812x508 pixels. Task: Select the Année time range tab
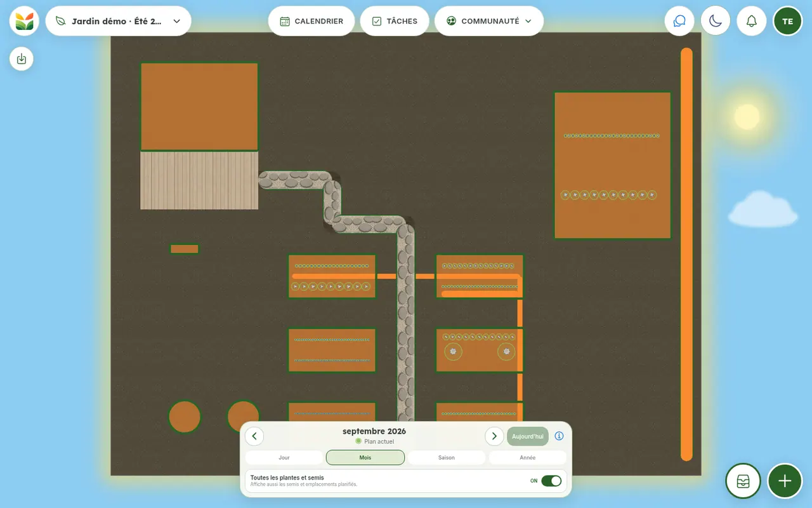click(528, 457)
